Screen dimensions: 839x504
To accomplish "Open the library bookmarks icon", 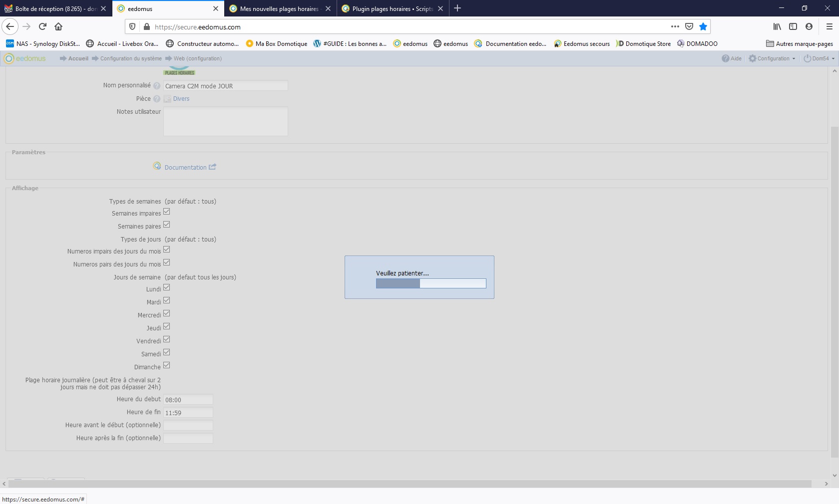I will [777, 26].
